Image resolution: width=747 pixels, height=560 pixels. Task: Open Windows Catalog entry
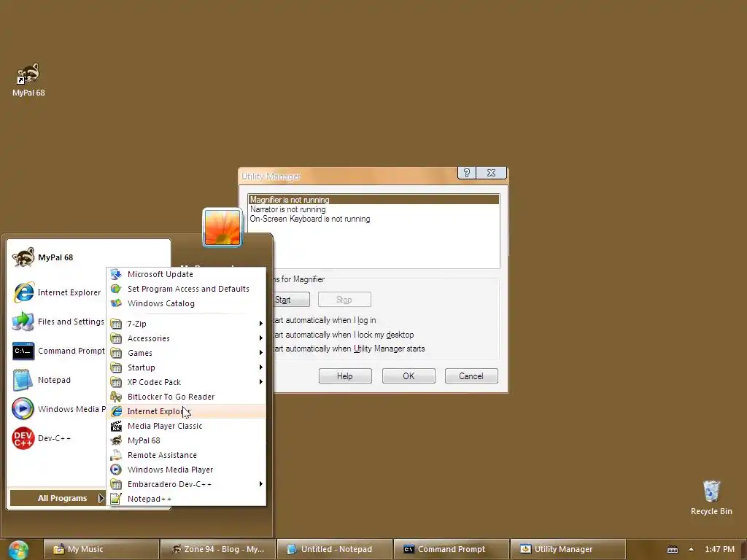click(x=186, y=303)
